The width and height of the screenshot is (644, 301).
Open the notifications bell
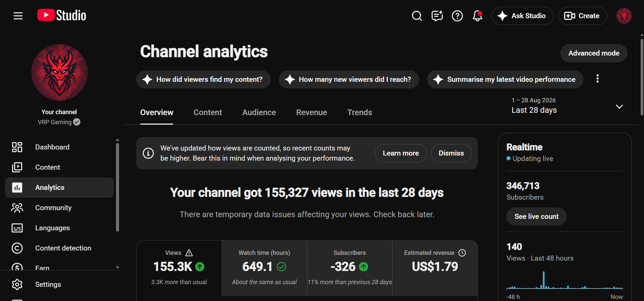point(478,16)
